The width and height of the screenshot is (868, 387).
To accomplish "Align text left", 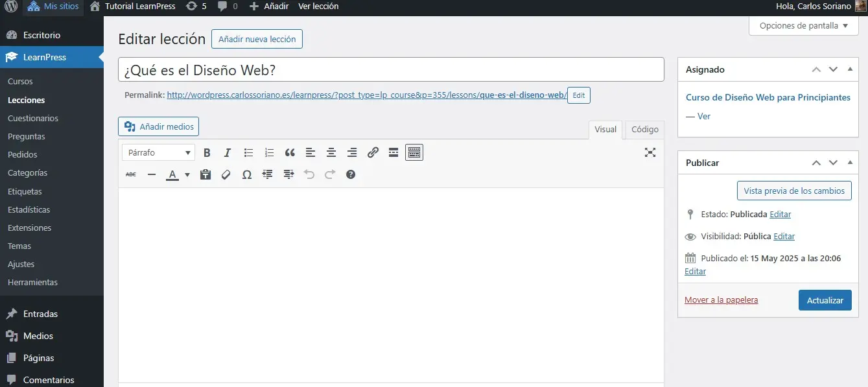I will (x=311, y=153).
